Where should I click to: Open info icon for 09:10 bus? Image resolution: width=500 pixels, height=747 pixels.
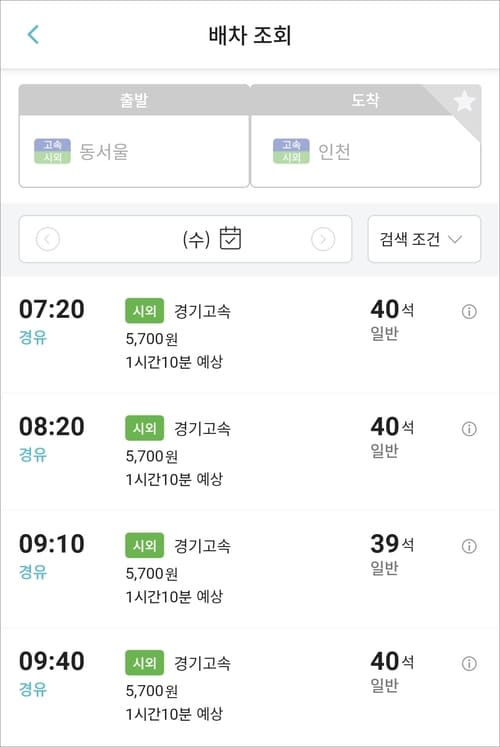469,546
